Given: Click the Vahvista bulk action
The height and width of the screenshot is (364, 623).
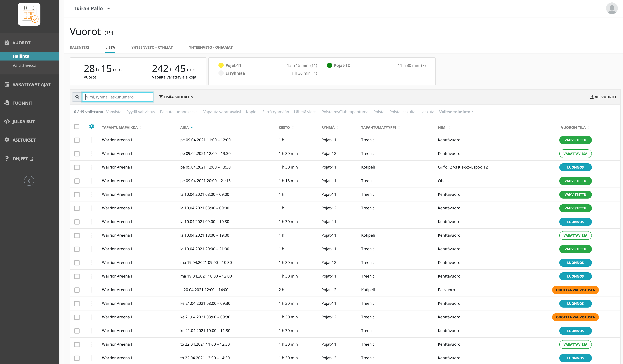Looking at the screenshot, I should point(114,112).
